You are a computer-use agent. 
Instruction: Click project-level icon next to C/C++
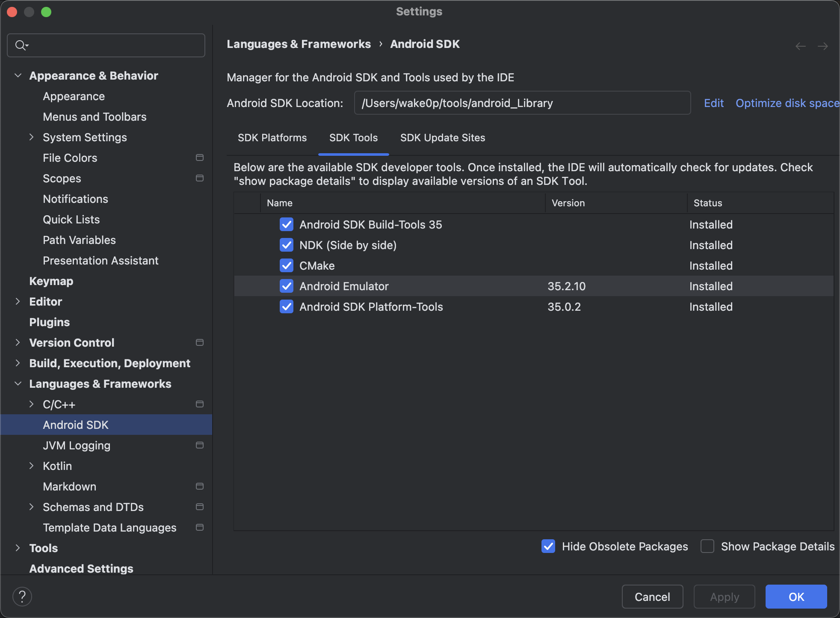coord(199,404)
